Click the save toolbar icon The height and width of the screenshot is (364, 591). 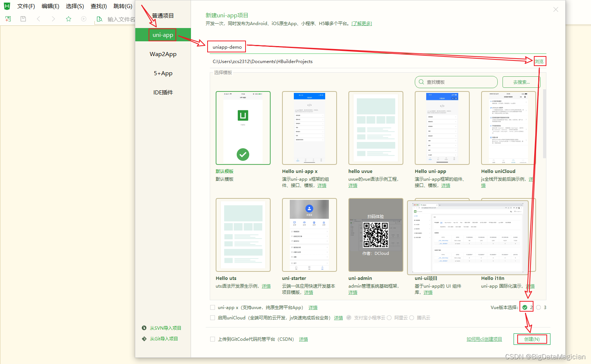coord(23,19)
